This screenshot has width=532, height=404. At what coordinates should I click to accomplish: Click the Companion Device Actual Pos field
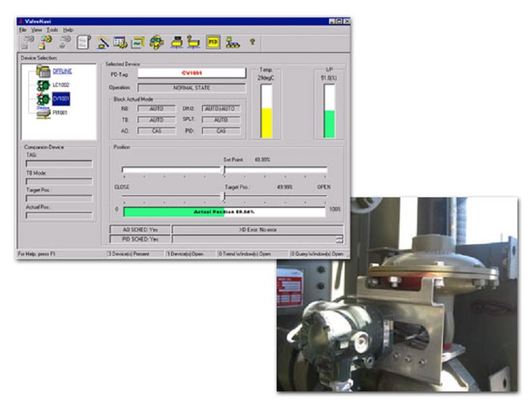click(x=59, y=215)
